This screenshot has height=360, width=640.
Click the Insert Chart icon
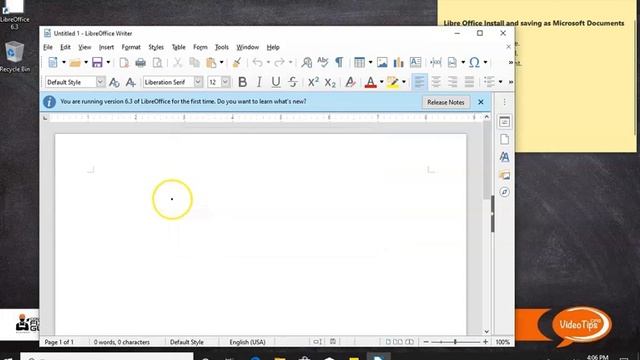click(398, 62)
